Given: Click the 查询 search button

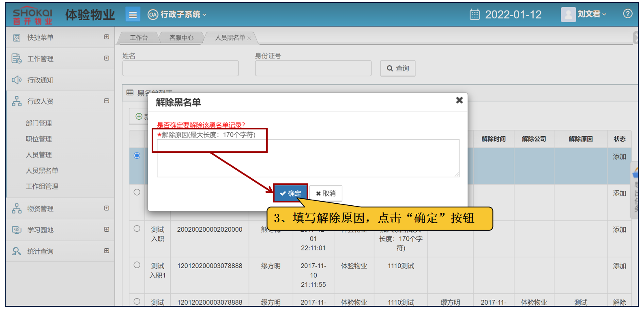Looking at the screenshot, I should (x=397, y=68).
